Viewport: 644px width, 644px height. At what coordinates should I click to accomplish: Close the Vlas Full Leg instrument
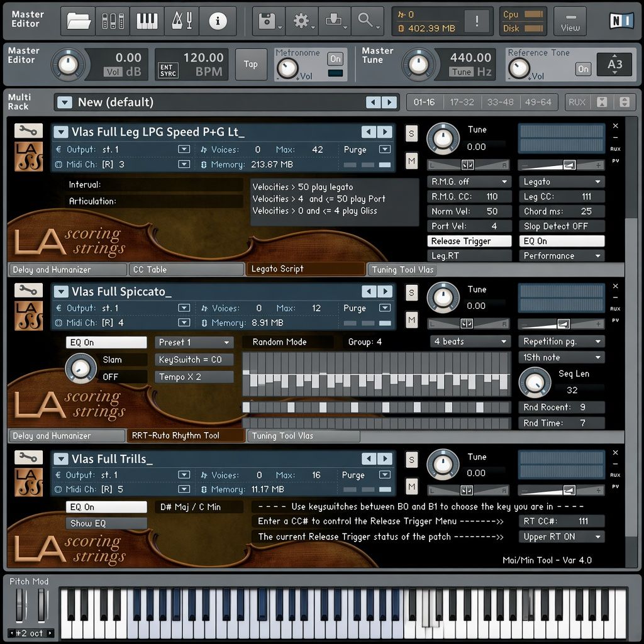pyautogui.click(x=615, y=126)
